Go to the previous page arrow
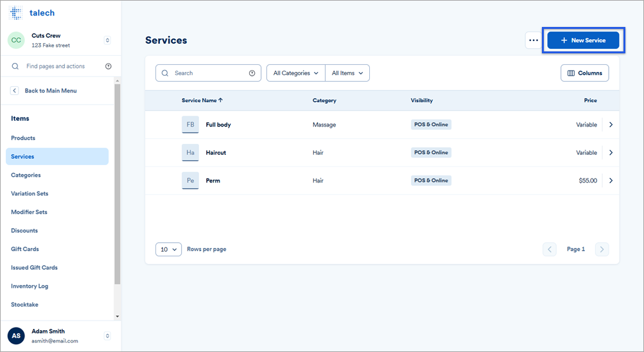The width and height of the screenshot is (644, 352). click(x=550, y=249)
